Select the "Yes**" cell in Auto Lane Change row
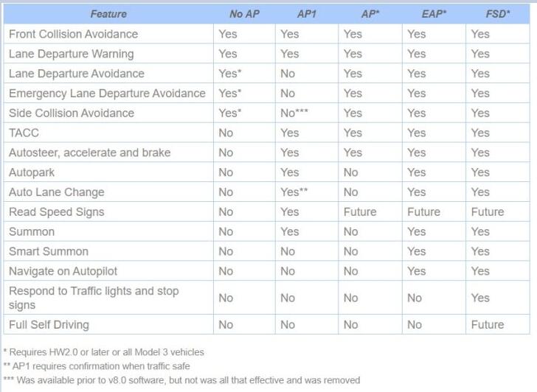 [294, 192]
